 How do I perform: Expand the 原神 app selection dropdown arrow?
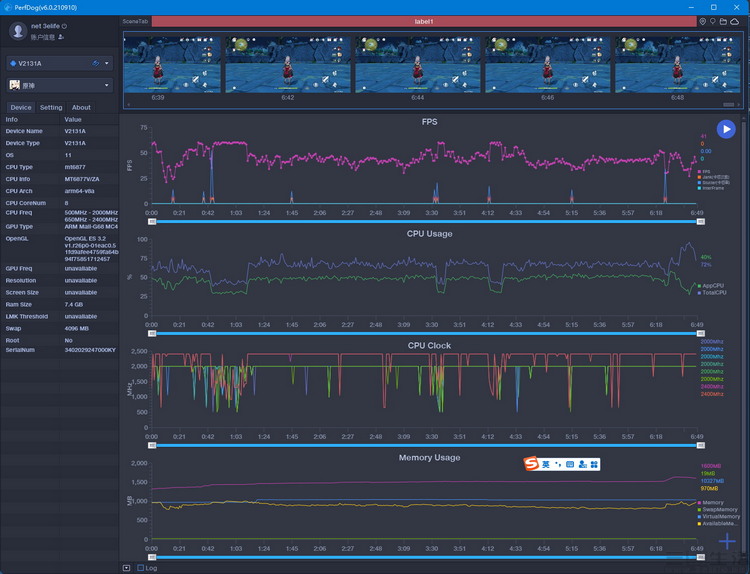(107, 86)
